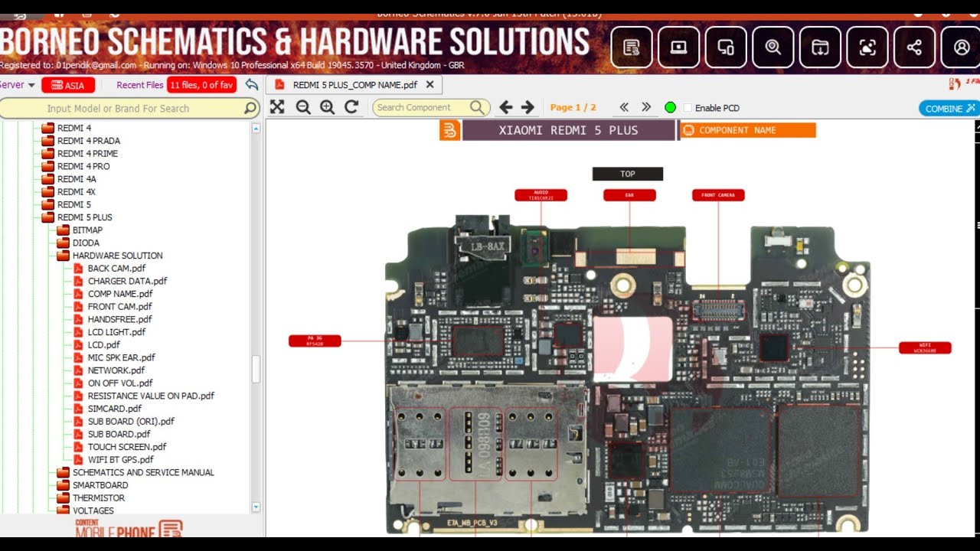
Task: Expand the DIODA folder
Action: click(63, 243)
